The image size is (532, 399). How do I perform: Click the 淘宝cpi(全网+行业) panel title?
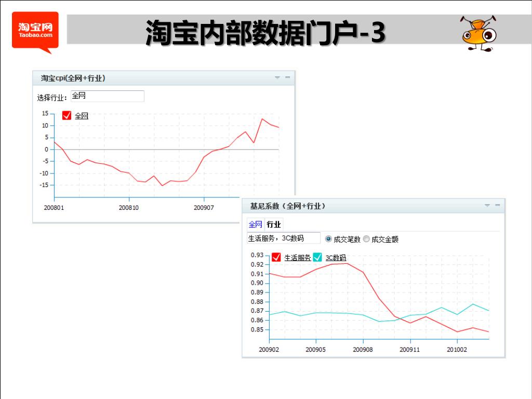coord(73,78)
